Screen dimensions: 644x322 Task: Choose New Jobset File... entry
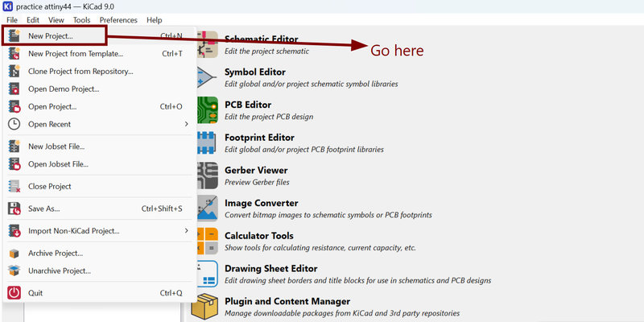(97, 147)
